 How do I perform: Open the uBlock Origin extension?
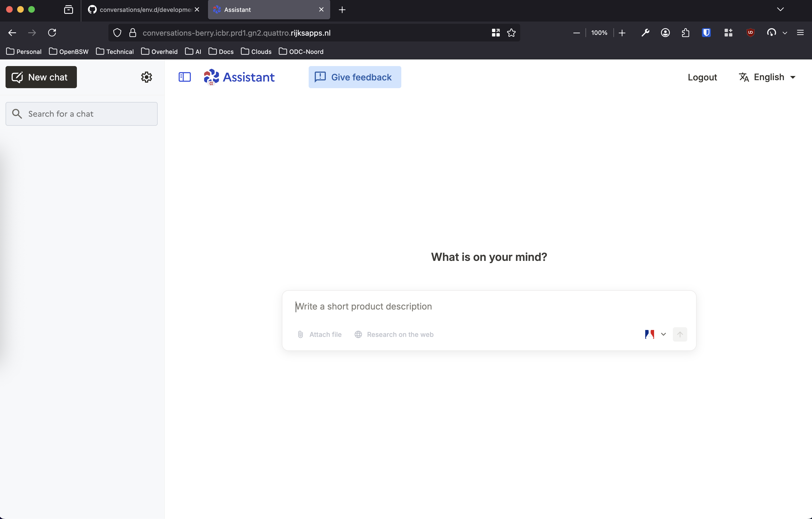[750, 32]
